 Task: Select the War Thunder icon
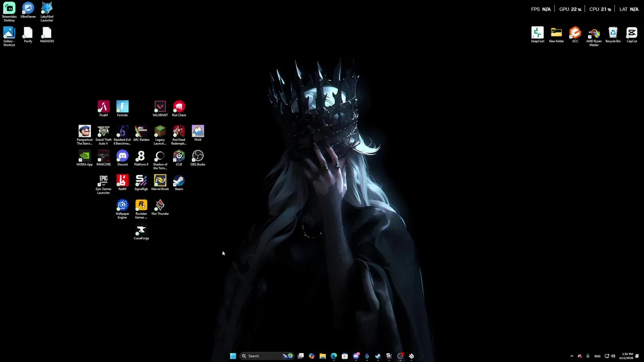pos(160,208)
